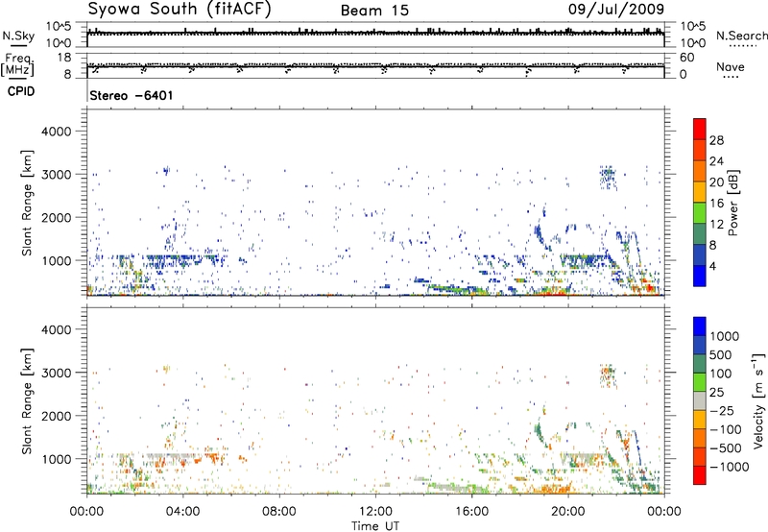Image resolution: width=768 pixels, height=532 pixels.
Task: Click the "N.Sky" legend label
Action: 18,36
